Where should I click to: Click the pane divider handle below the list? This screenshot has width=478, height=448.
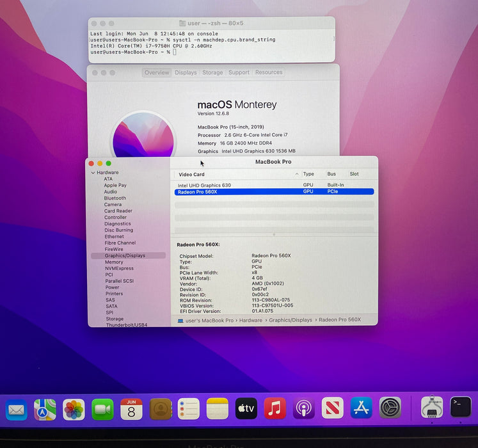[274, 234]
